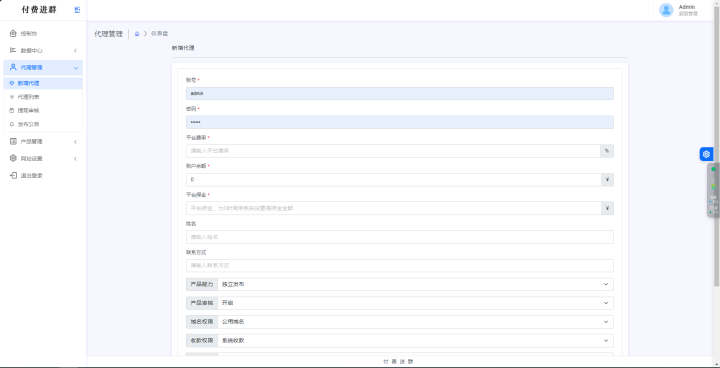Image resolution: width=720 pixels, height=368 pixels.
Task: Click the 平台押金 input field
Action: pos(394,208)
